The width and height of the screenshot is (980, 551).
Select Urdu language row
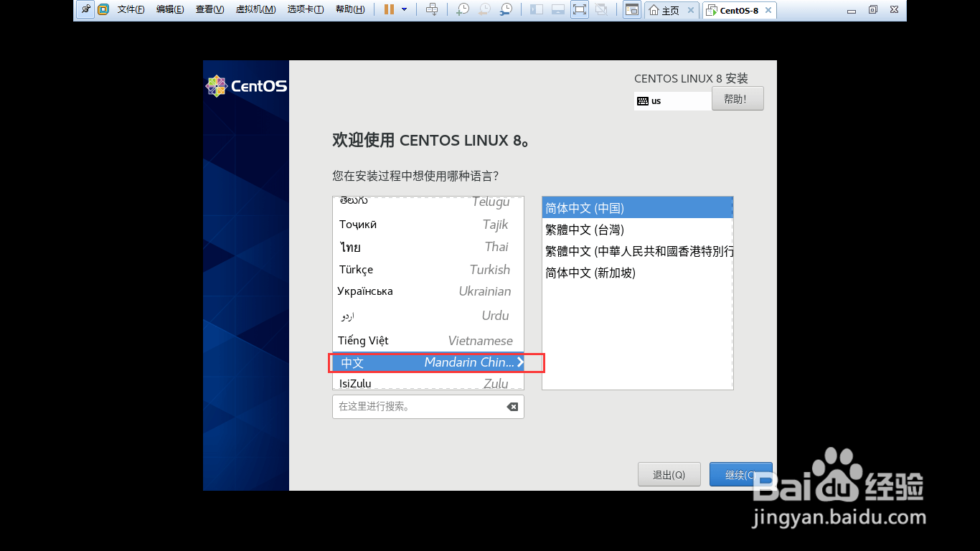pyautogui.click(x=428, y=316)
